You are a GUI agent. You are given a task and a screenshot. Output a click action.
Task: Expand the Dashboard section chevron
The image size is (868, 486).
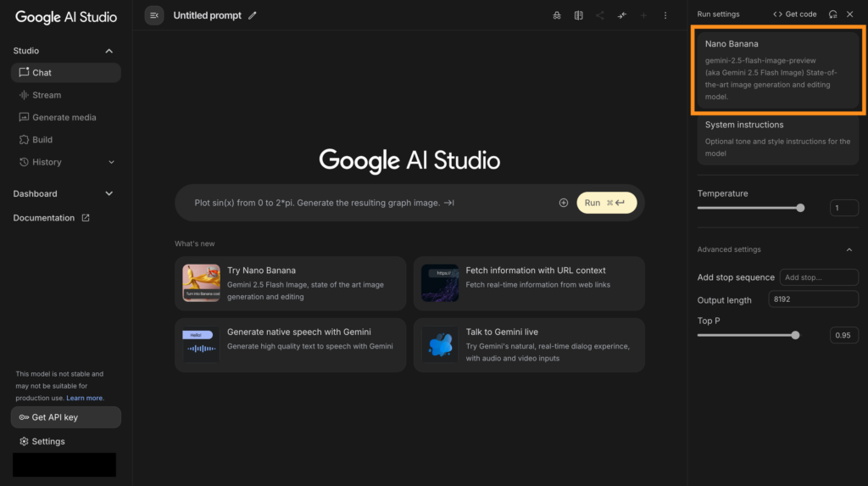pos(109,193)
